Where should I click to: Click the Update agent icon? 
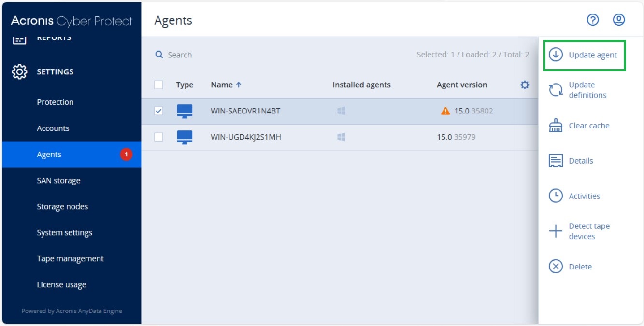557,55
